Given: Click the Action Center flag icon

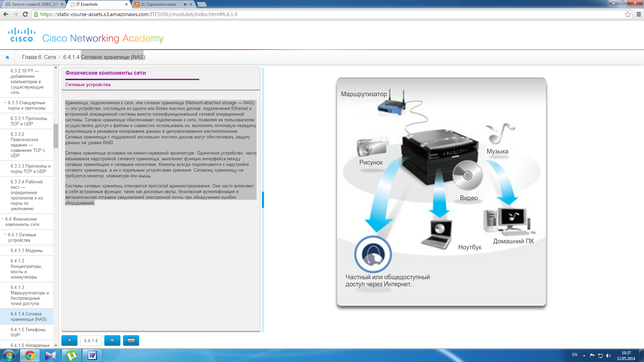Looking at the screenshot, I should click(x=592, y=356).
